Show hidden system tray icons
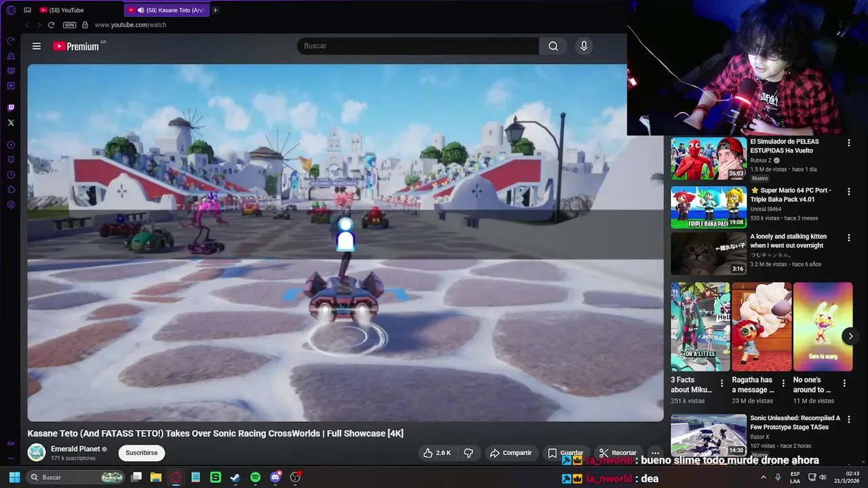This screenshot has width=868, height=488. 764,477
